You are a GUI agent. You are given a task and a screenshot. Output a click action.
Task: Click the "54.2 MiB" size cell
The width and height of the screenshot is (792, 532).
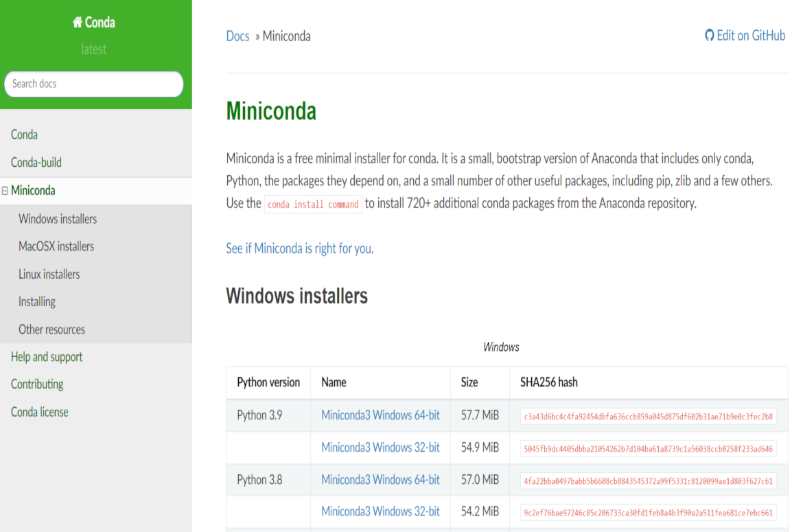click(x=480, y=511)
